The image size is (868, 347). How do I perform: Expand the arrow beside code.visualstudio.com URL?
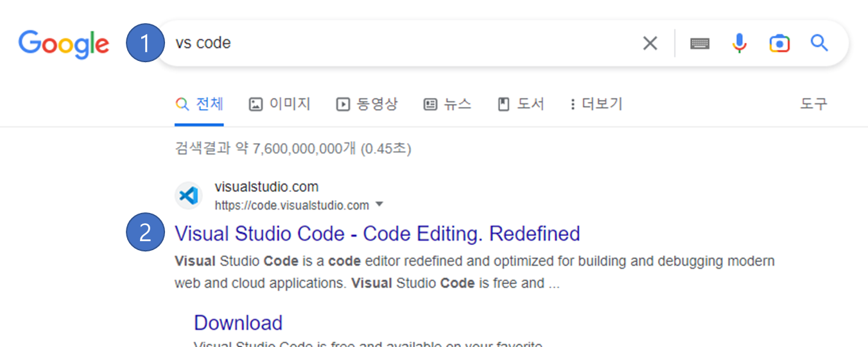[x=379, y=205]
